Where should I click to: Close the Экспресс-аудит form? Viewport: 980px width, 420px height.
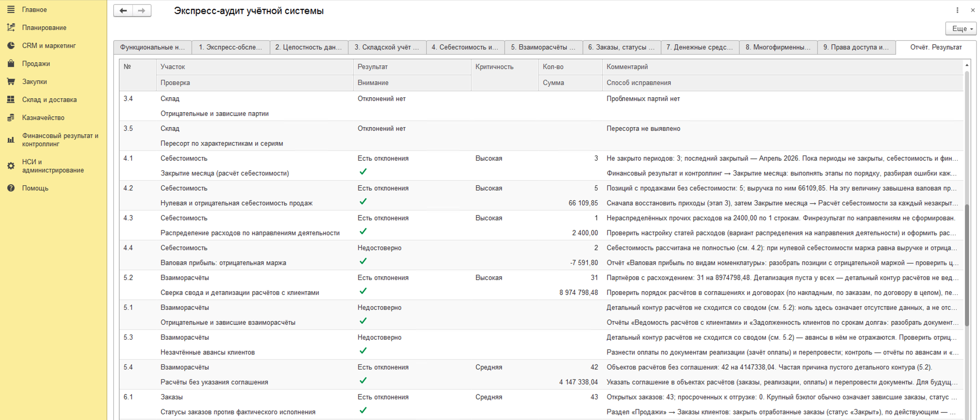tap(973, 10)
